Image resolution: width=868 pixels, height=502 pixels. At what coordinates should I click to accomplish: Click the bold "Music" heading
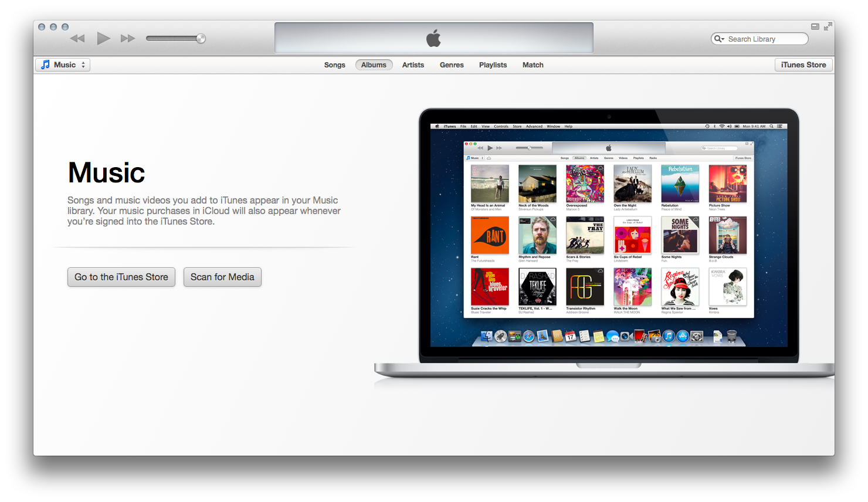(x=106, y=173)
